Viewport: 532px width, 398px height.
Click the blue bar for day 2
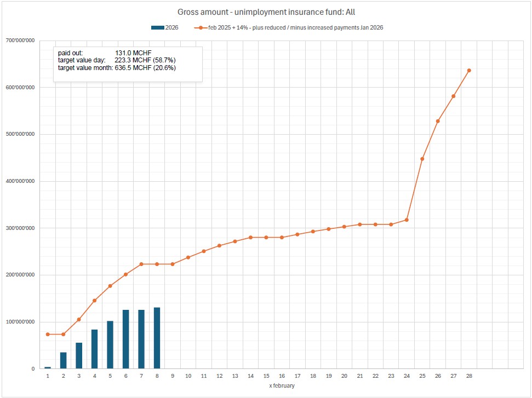[x=64, y=360]
